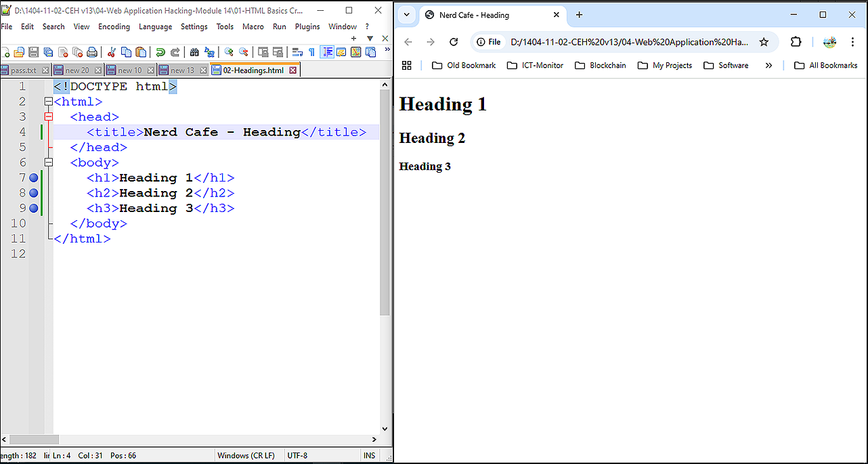Open Find with the binoculars icon
868x464 pixels.
click(194, 52)
